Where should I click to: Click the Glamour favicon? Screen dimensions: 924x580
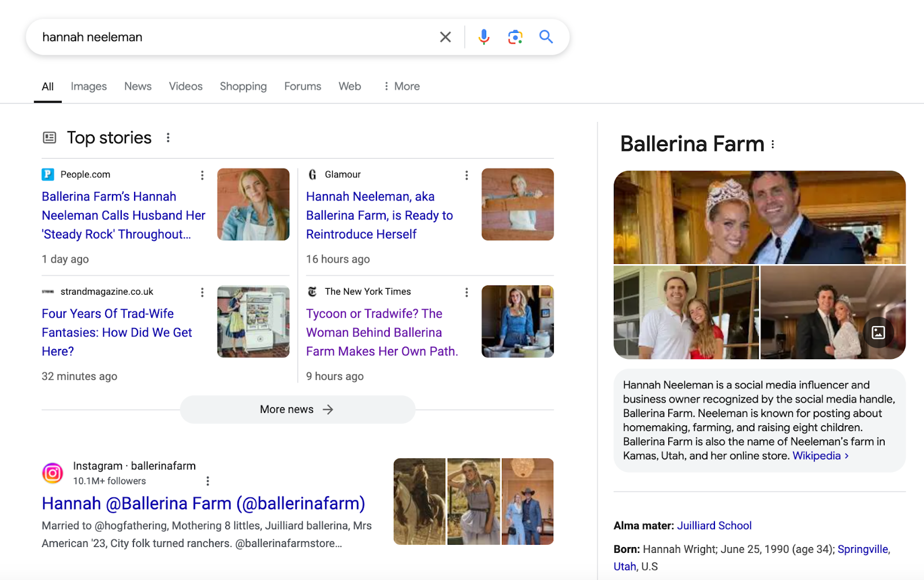pos(312,174)
